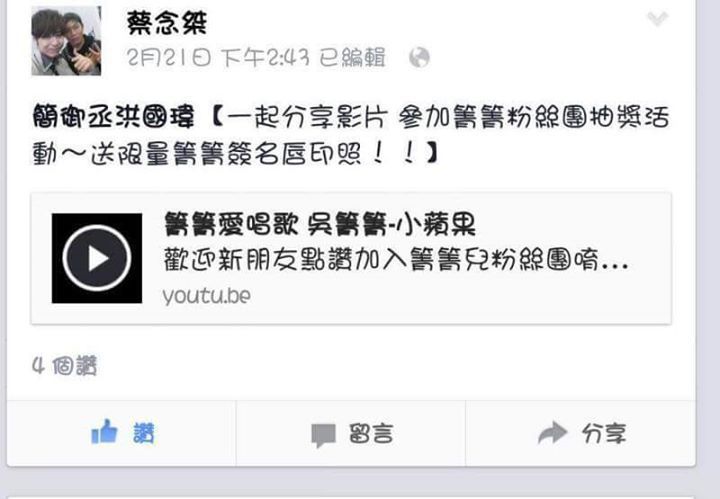This screenshot has height=499, width=720.
Task: Open link title 箐箐愛唱歌 吳箐箐-小蘋果
Action: (x=320, y=224)
